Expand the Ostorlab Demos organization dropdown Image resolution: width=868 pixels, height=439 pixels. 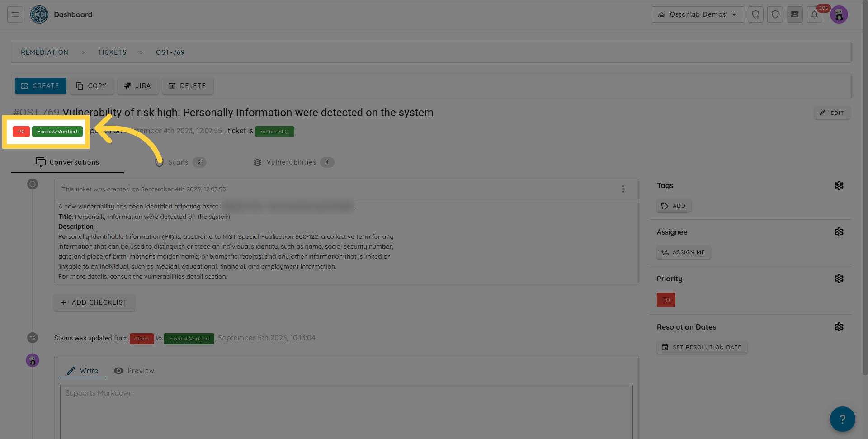pyautogui.click(x=698, y=14)
